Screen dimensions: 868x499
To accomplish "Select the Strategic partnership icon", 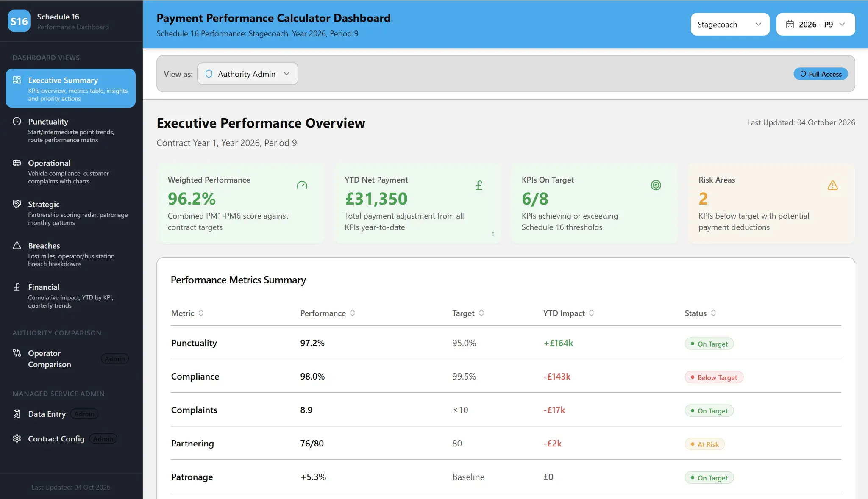I will pos(17,204).
